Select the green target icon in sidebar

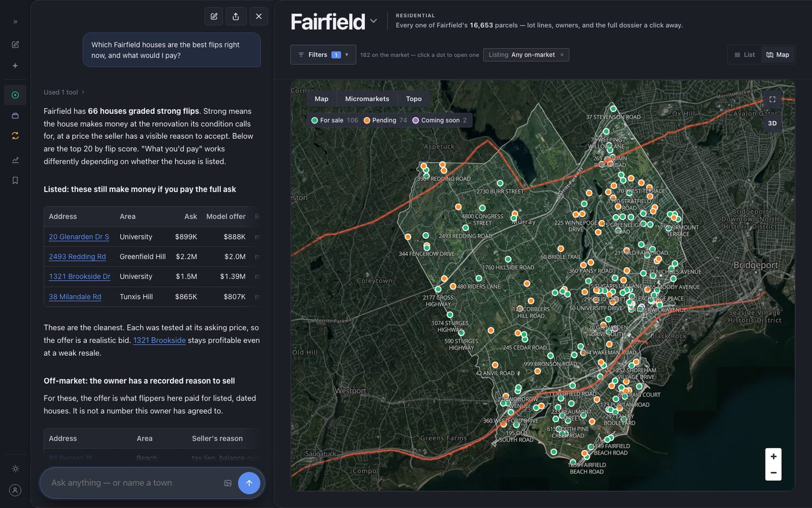[x=15, y=95]
